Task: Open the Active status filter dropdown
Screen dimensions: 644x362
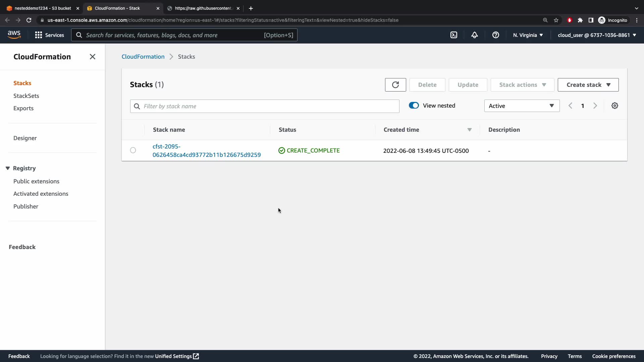Action: (x=522, y=106)
